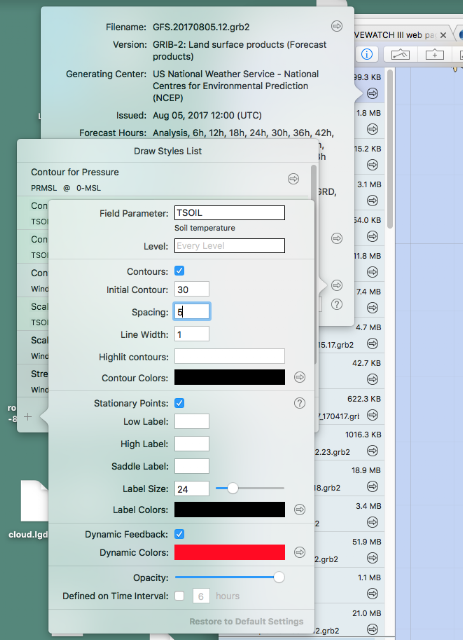Click Restore to Default Settings
463x640 pixels.
click(x=246, y=622)
